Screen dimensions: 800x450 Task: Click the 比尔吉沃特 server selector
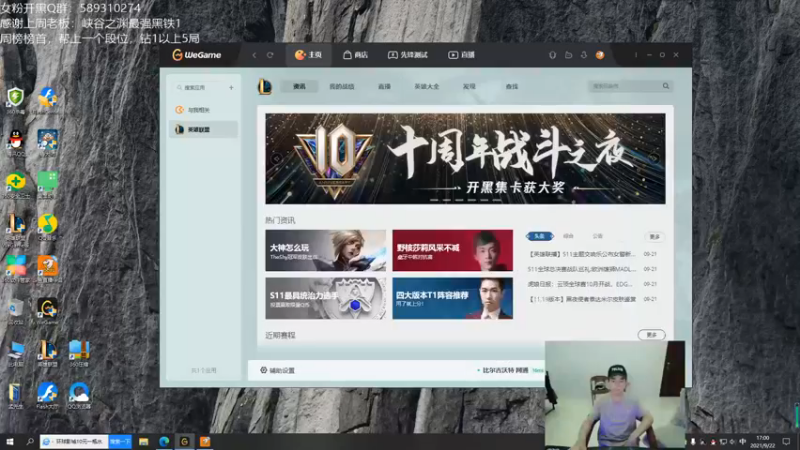coord(505,370)
